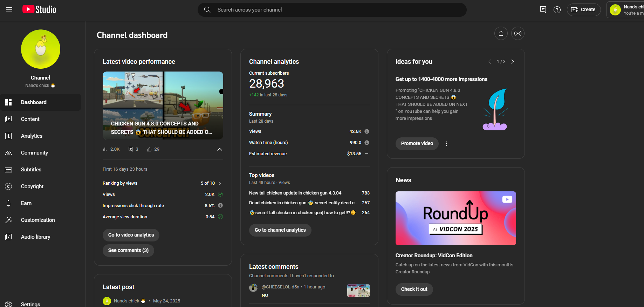
Task: Click the go live broadcast icon
Action: click(518, 33)
